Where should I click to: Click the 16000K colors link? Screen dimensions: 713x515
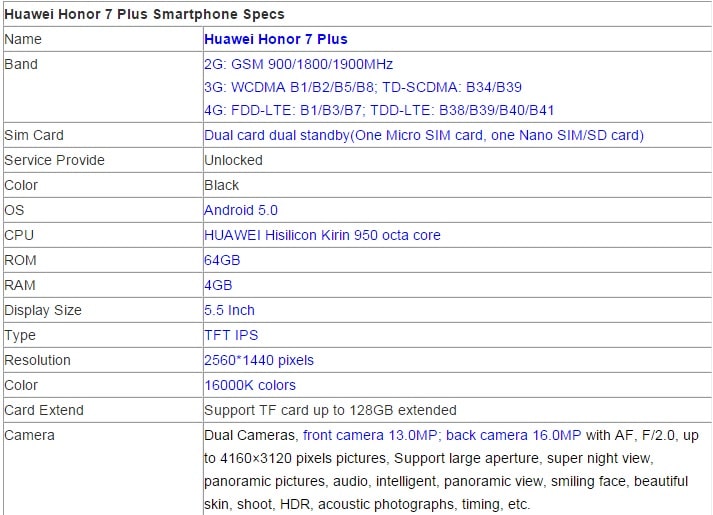249,385
